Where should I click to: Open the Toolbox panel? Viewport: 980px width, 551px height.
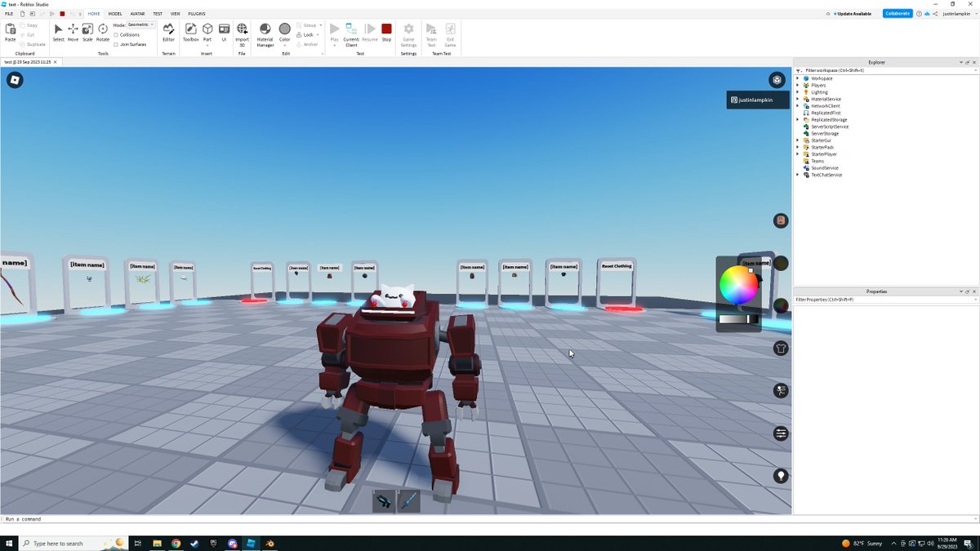tap(190, 32)
